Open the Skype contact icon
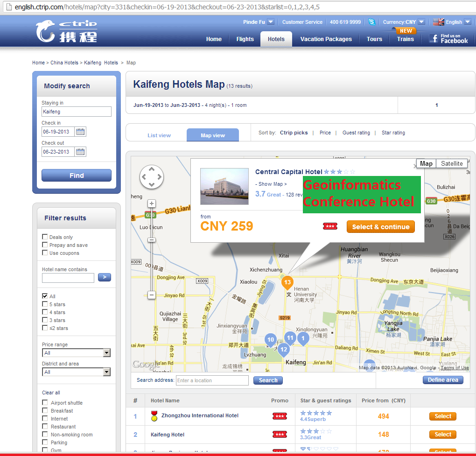The height and width of the screenshot is (456, 476). tap(371, 22)
